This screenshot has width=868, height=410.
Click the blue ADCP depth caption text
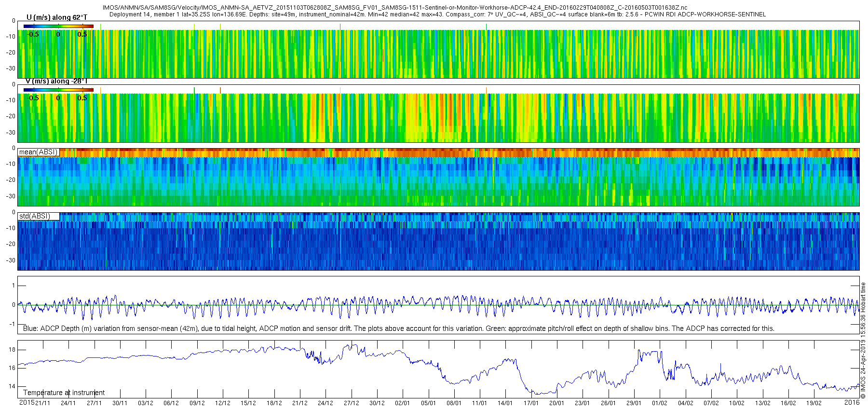[x=399, y=328]
